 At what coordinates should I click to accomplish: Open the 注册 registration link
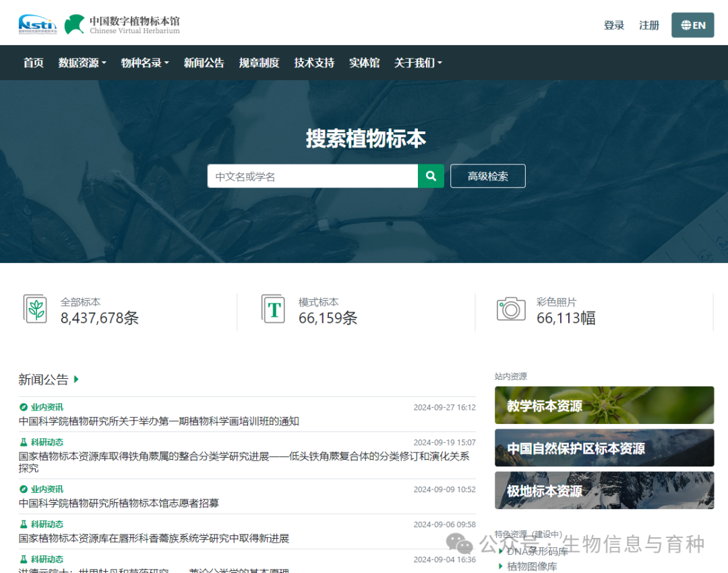tap(648, 24)
